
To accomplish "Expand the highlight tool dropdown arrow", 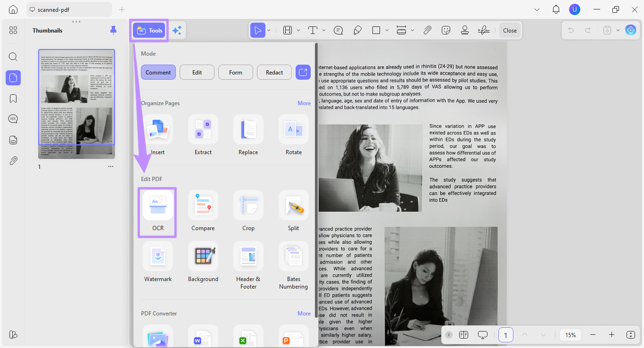I will 298,30.
